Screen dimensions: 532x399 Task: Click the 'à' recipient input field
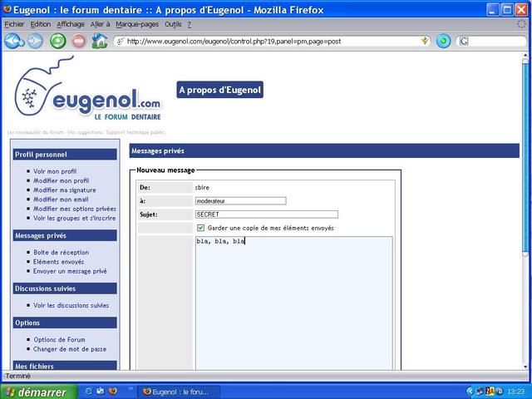point(239,200)
